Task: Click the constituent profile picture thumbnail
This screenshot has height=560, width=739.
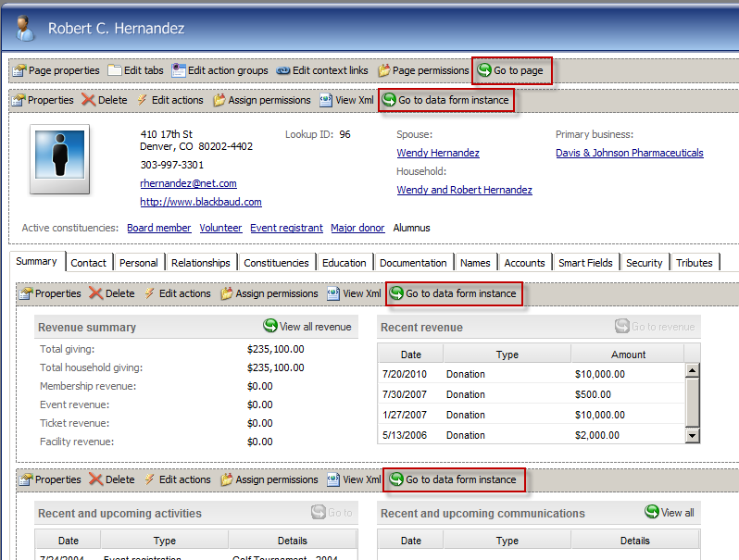Action: [59, 159]
